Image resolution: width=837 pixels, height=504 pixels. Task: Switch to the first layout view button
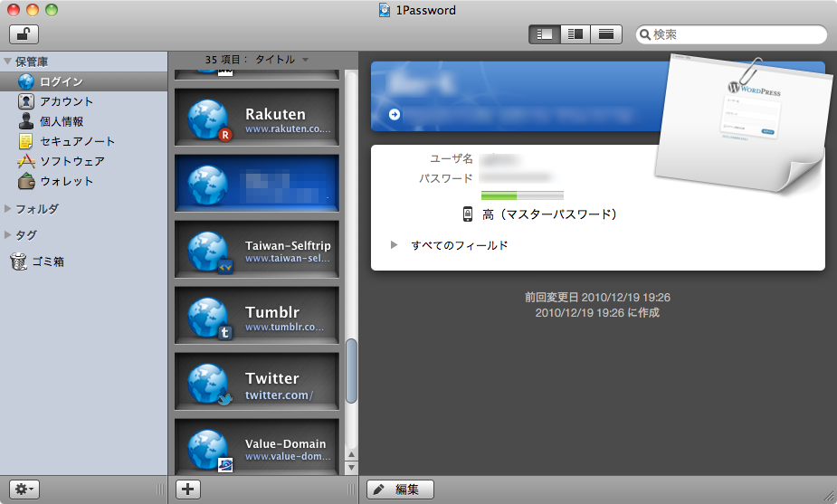[544, 34]
